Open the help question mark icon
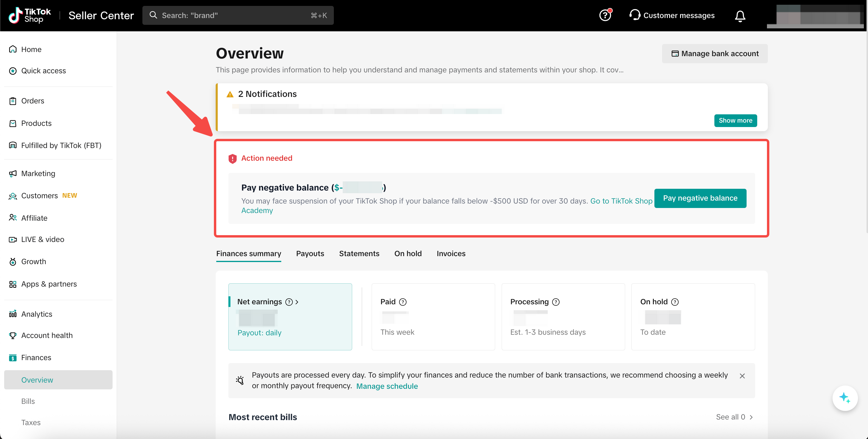The width and height of the screenshot is (868, 439). (x=605, y=15)
